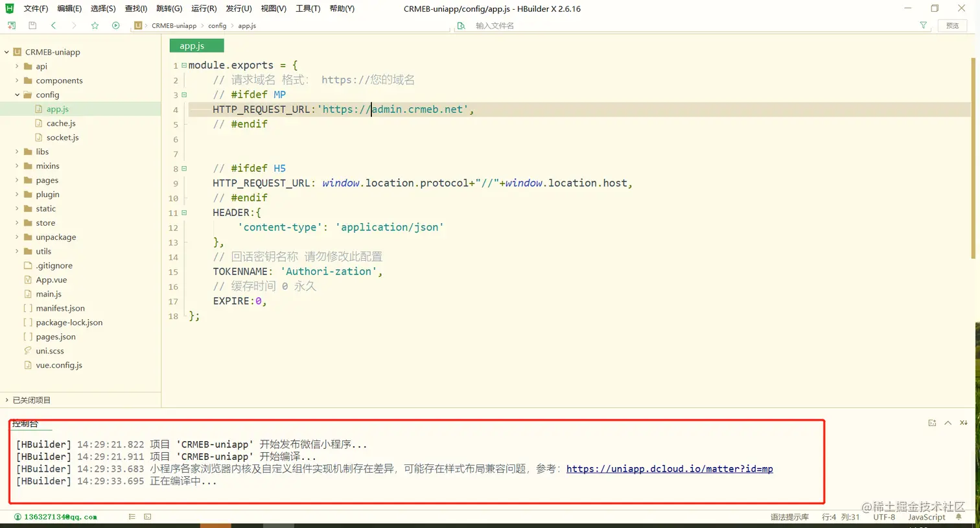Collapse the module.exports fold on line 1
Screen dimensions: 980x528
pos(184,65)
